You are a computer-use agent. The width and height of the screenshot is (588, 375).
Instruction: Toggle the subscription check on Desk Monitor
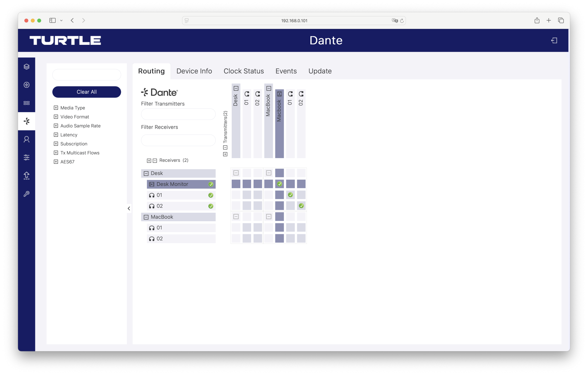coord(211,184)
